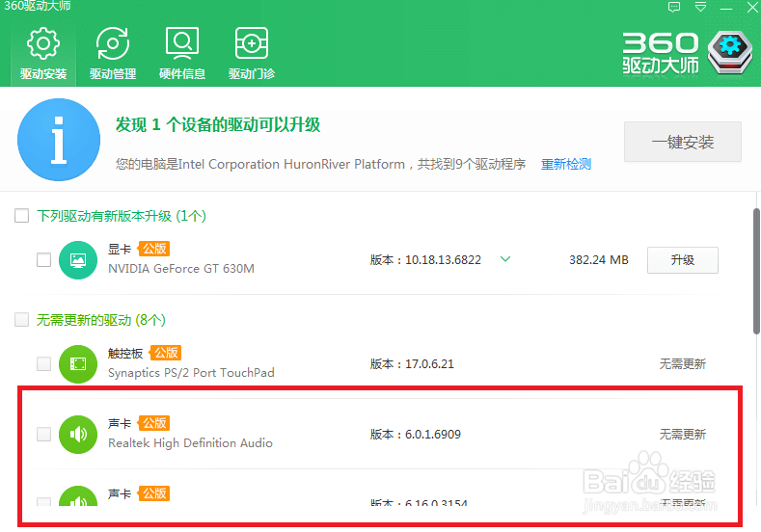
Task: Click the 382.24 MB size value
Action: pos(598,260)
